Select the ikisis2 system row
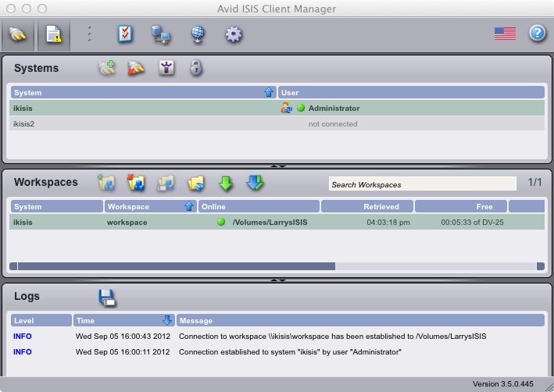This screenshot has width=554, height=392. 277,124
